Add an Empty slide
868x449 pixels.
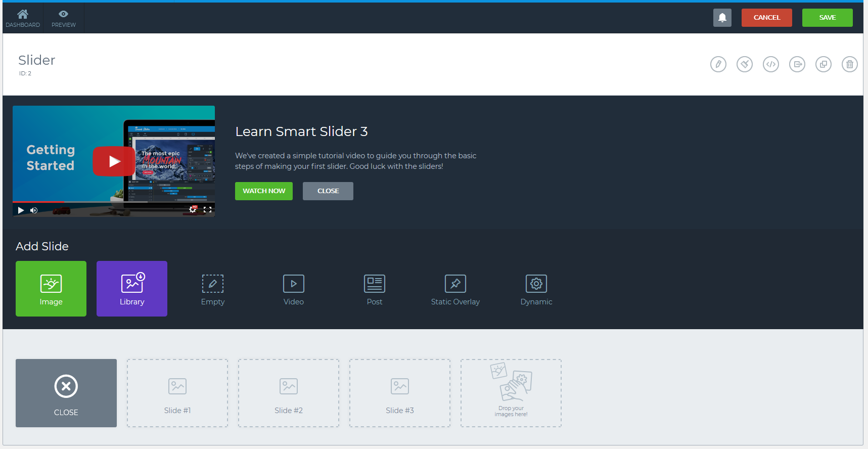click(x=213, y=289)
